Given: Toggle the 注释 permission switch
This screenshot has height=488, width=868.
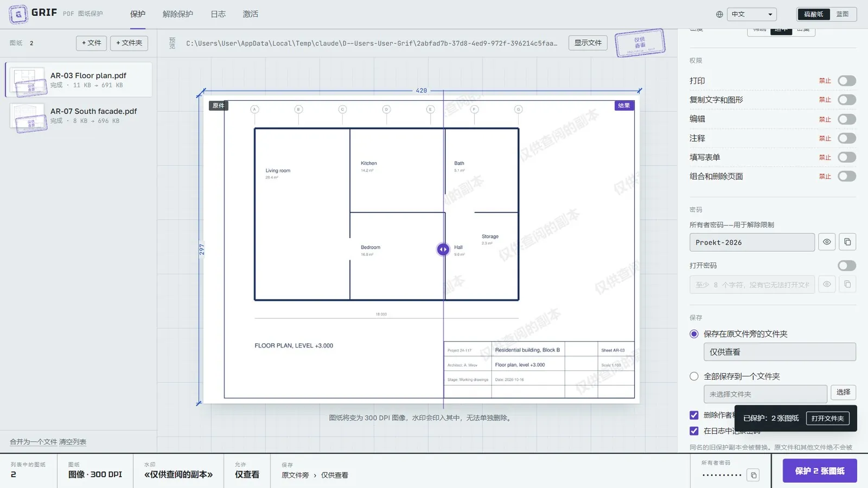Looking at the screenshot, I should (847, 138).
